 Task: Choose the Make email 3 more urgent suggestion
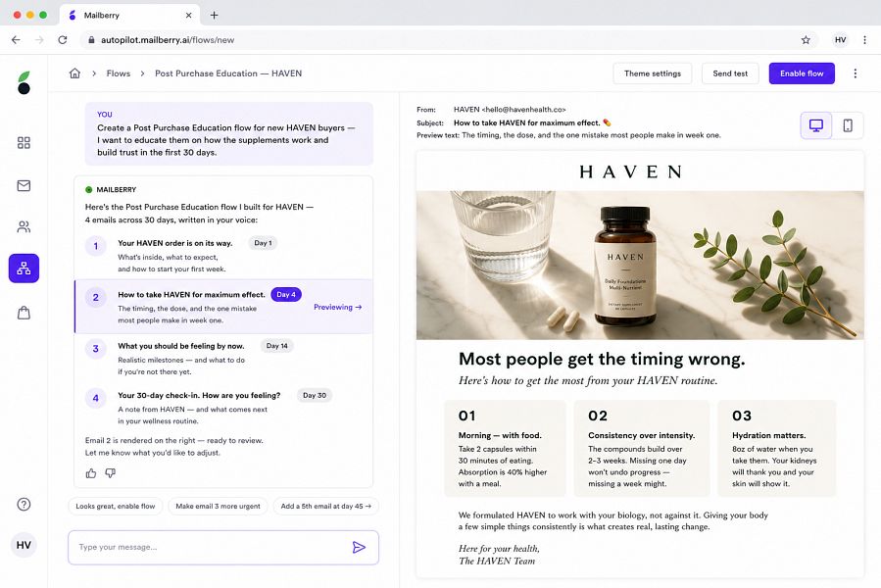[218, 506]
